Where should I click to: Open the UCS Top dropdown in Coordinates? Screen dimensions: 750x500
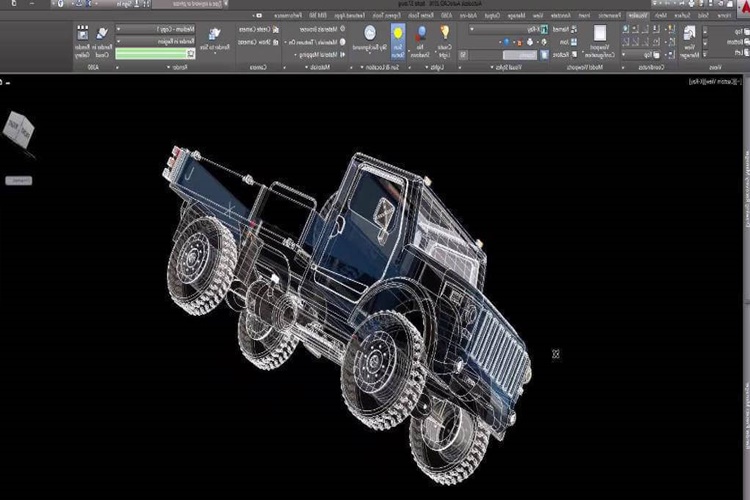click(x=641, y=55)
